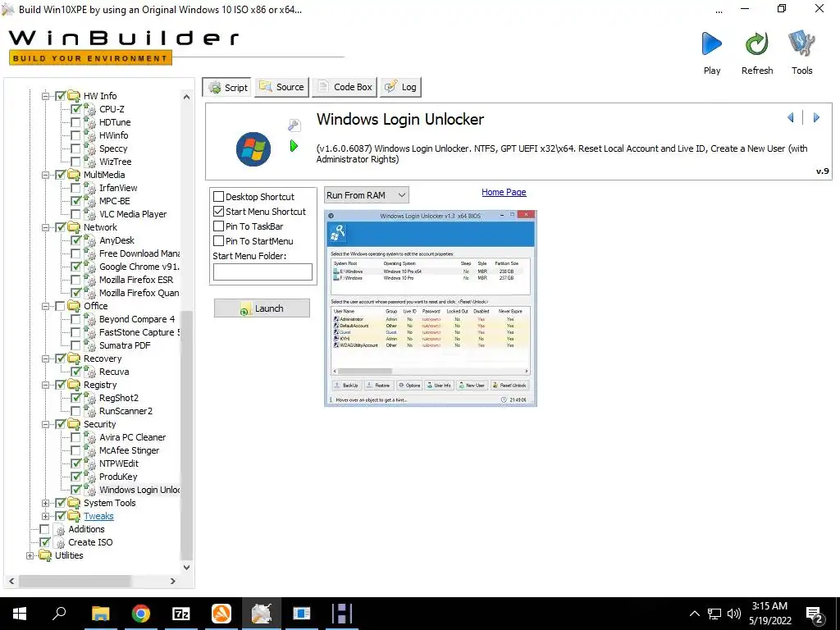The width and height of the screenshot is (840, 630).
Task: Enable Pin To StartMenu checkbox
Action: (218, 241)
